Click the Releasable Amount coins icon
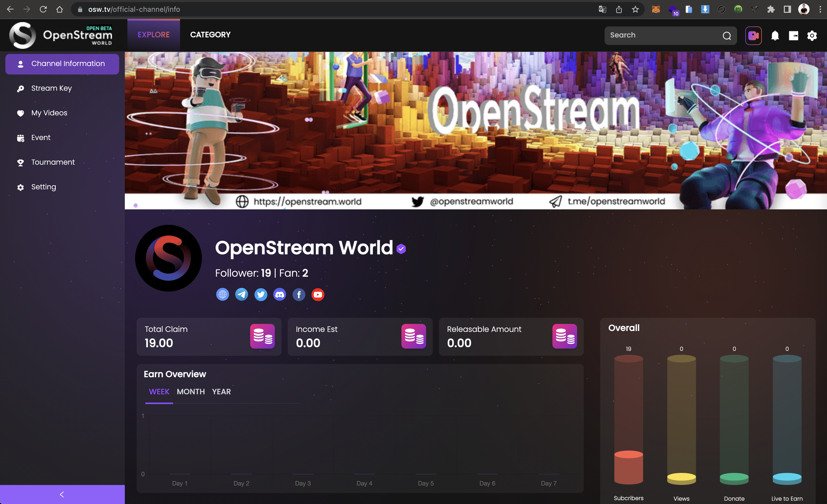This screenshot has height=504, width=827. point(565,336)
